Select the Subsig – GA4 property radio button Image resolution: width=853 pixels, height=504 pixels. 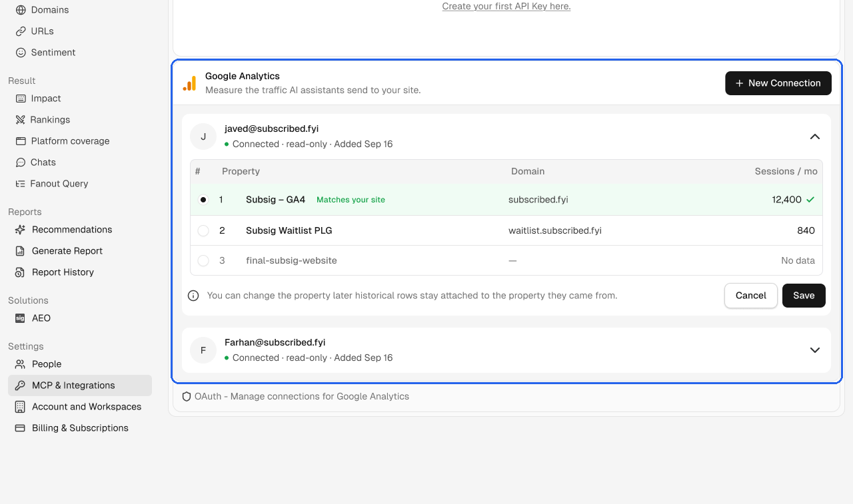pos(203,200)
